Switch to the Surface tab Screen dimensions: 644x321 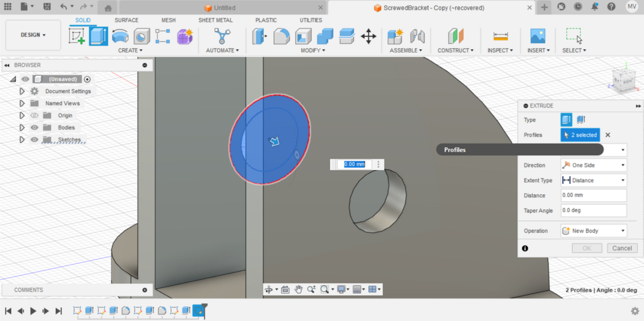126,20
